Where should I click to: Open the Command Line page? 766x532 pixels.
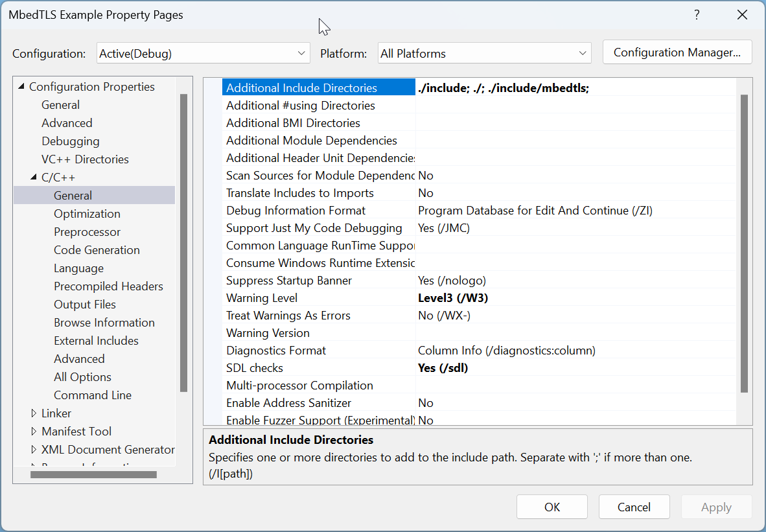pos(93,395)
